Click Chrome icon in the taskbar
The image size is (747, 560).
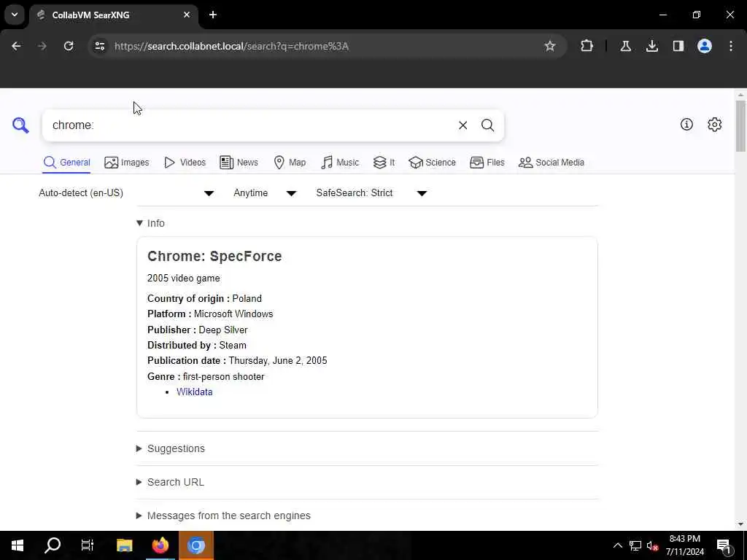pos(196,545)
